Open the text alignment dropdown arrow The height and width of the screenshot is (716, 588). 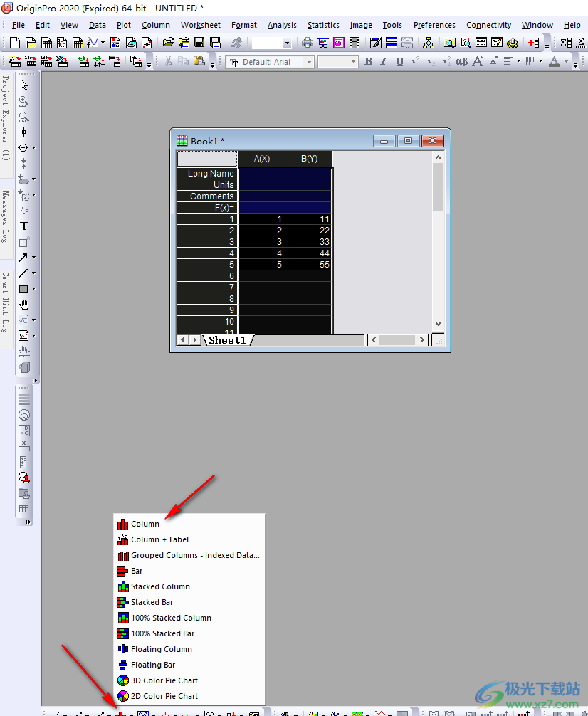point(518,61)
